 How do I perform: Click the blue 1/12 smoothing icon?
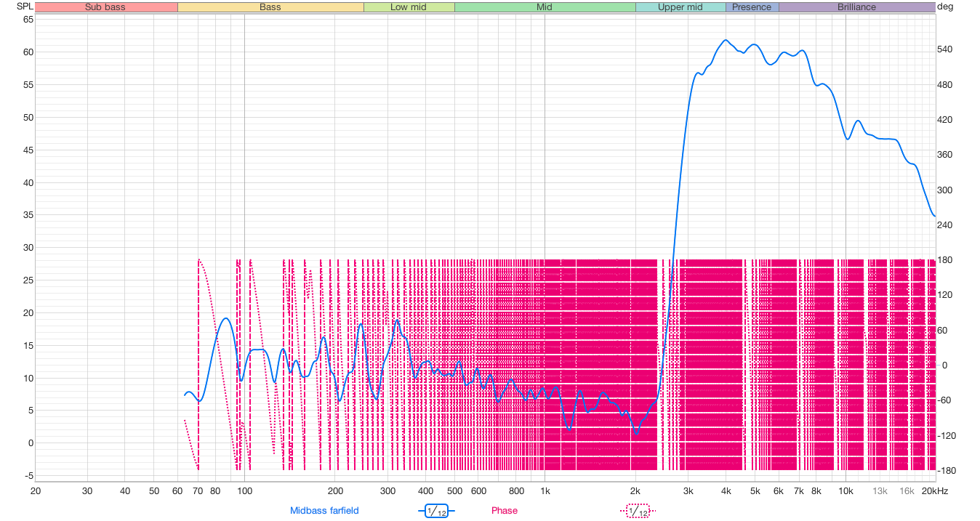click(436, 511)
